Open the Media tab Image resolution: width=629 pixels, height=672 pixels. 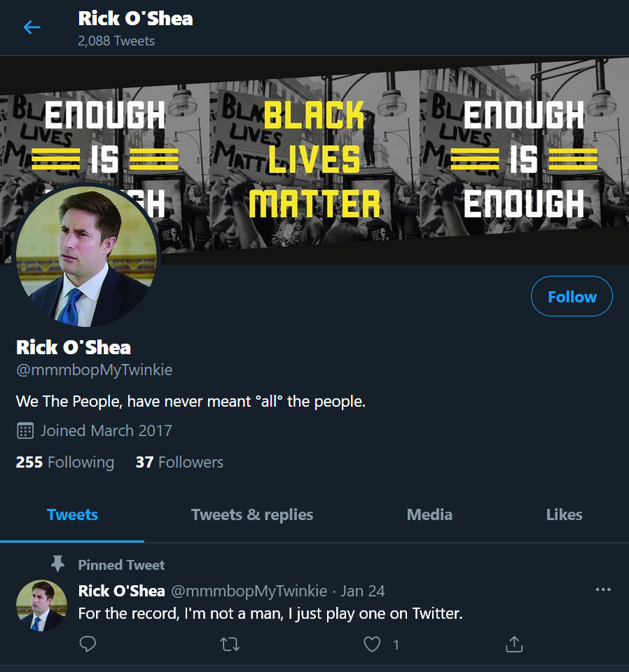coord(429,514)
